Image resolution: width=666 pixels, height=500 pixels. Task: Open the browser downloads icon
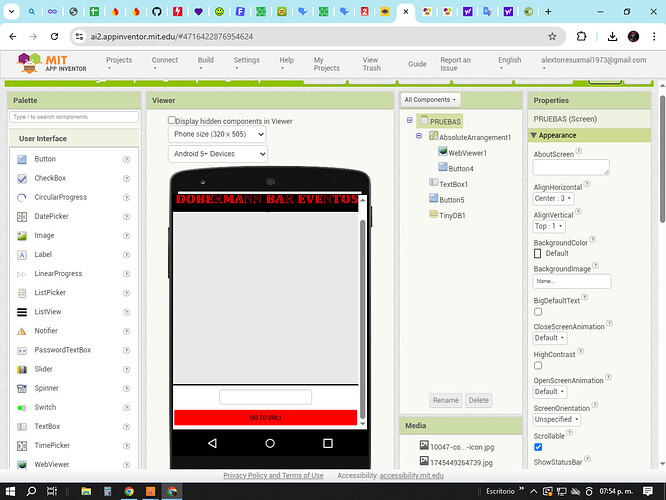[612, 37]
